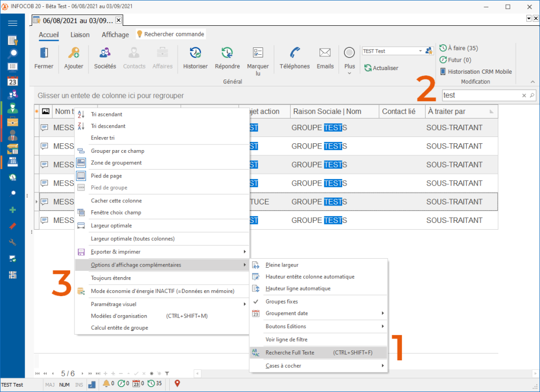Click the Actualiser button
Viewport: 540px width, 392px height.
click(381, 68)
